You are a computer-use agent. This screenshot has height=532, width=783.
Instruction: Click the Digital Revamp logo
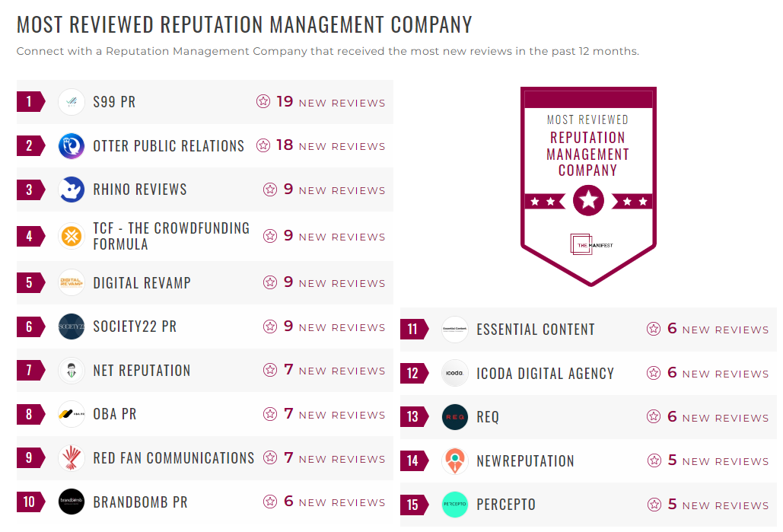point(72,282)
